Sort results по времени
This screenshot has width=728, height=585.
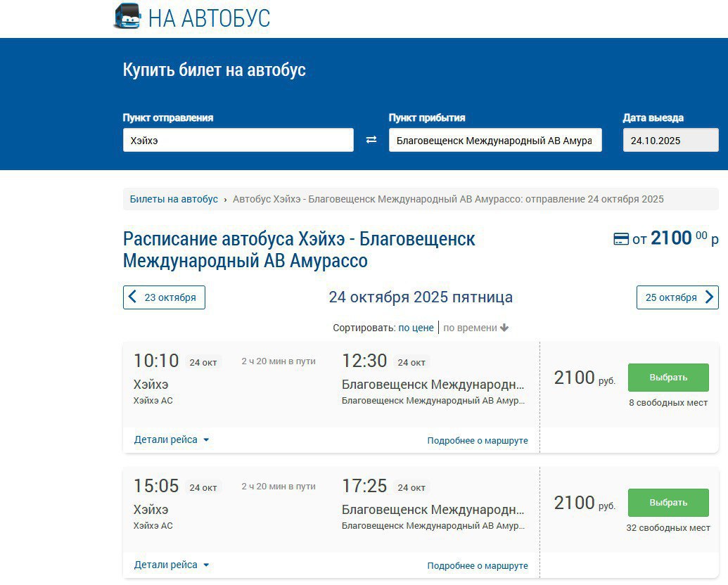pos(470,328)
